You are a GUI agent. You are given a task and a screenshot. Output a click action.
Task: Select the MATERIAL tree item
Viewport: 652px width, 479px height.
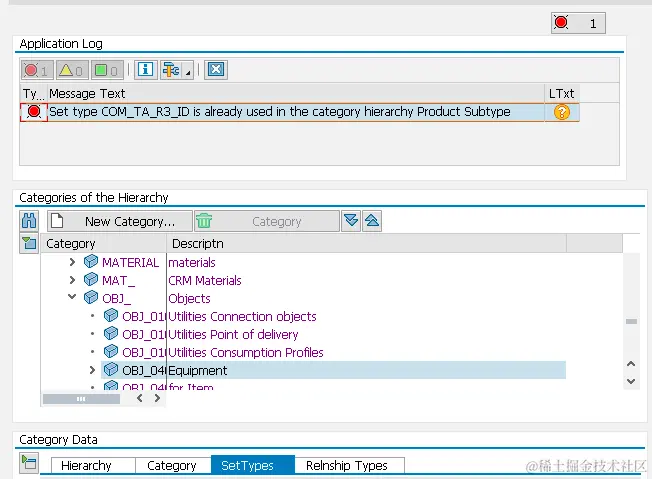[x=130, y=262]
